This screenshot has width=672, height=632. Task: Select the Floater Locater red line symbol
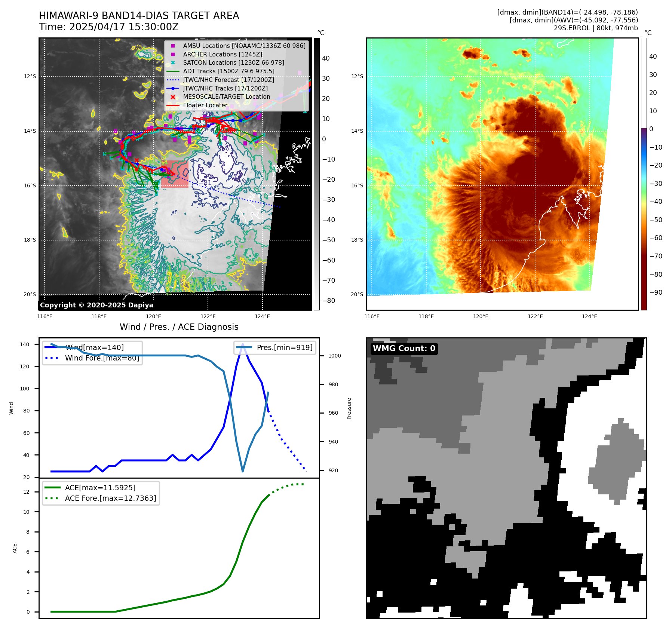173,105
